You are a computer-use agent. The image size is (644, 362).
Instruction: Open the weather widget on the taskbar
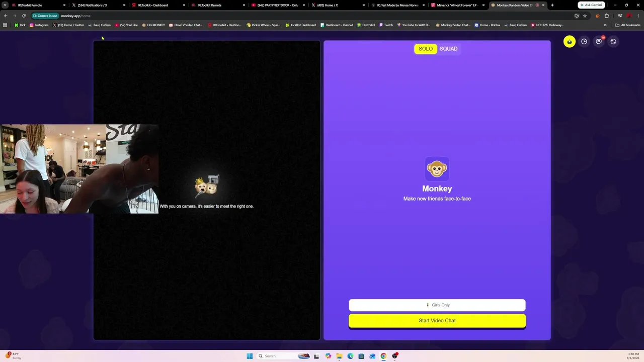coord(13,356)
